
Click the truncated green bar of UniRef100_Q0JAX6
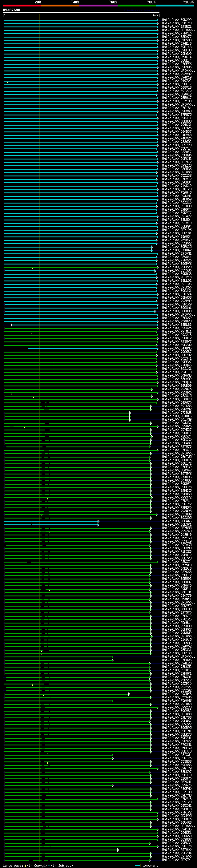pyautogui.click(x=68, y=417)
